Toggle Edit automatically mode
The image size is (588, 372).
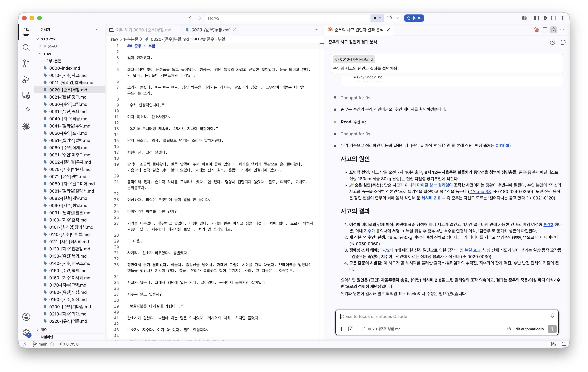tap(525, 329)
